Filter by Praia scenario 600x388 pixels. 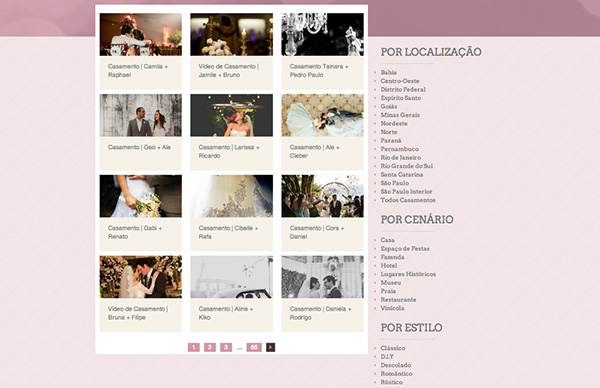pyautogui.click(x=388, y=291)
